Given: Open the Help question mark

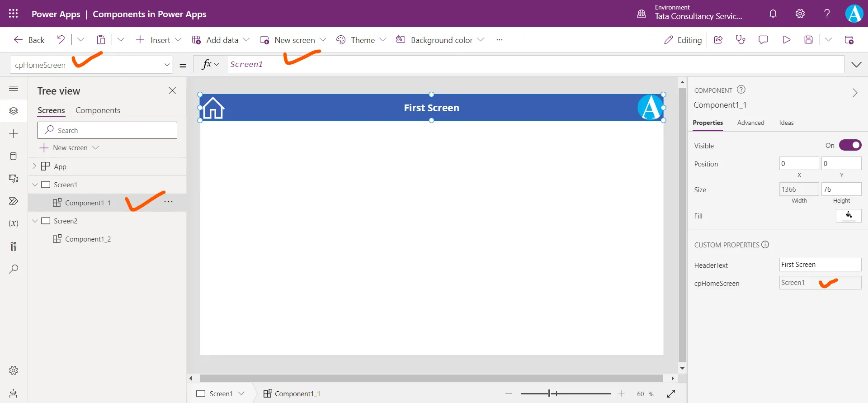Looking at the screenshot, I should point(827,14).
